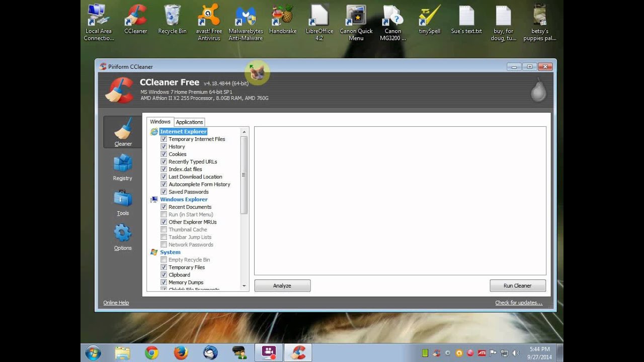Select the Internet Explorer tree header
This screenshot has height=362, width=644.
click(x=183, y=132)
